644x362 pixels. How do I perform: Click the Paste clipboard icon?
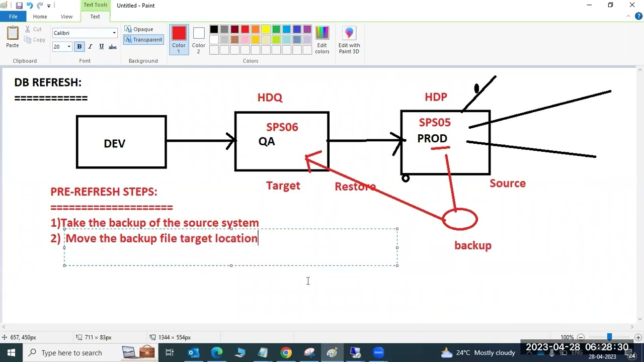pos(13,33)
